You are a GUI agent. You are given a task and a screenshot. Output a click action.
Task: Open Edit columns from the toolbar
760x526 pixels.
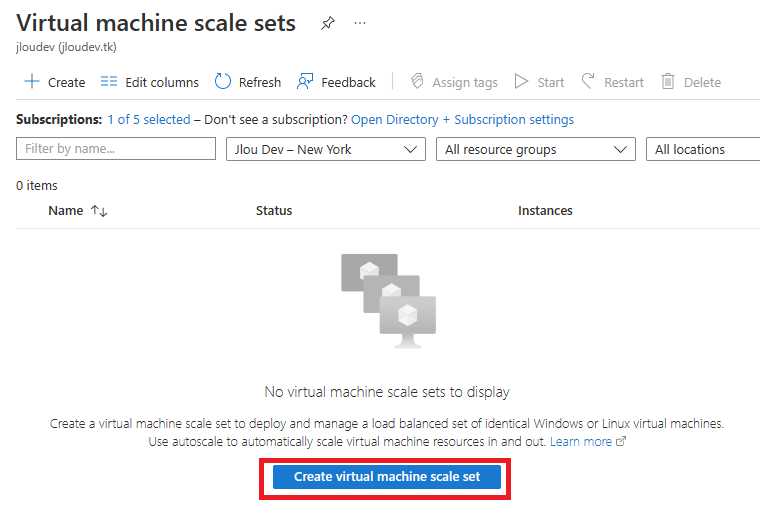coord(150,82)
